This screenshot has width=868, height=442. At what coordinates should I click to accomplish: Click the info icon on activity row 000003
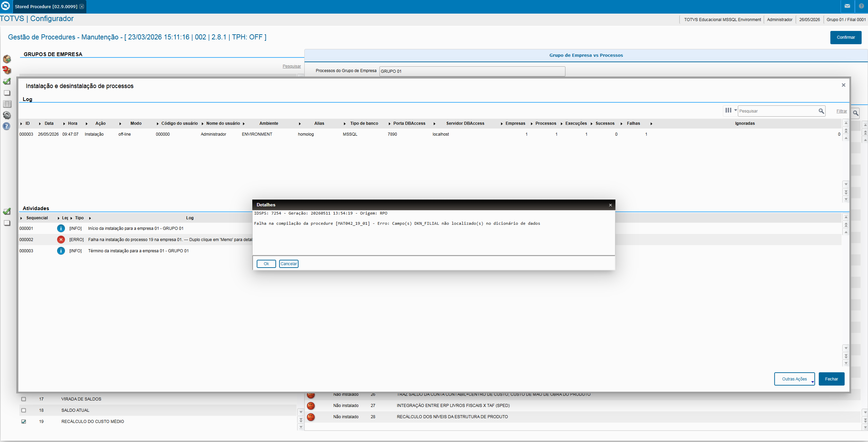[61, 251]
